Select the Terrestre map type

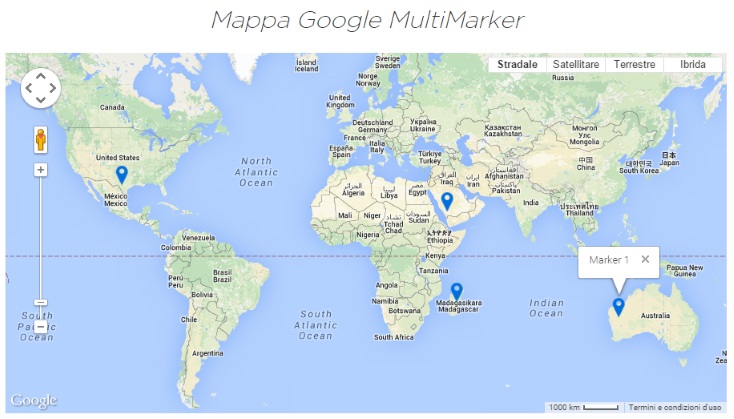[634, 64]
